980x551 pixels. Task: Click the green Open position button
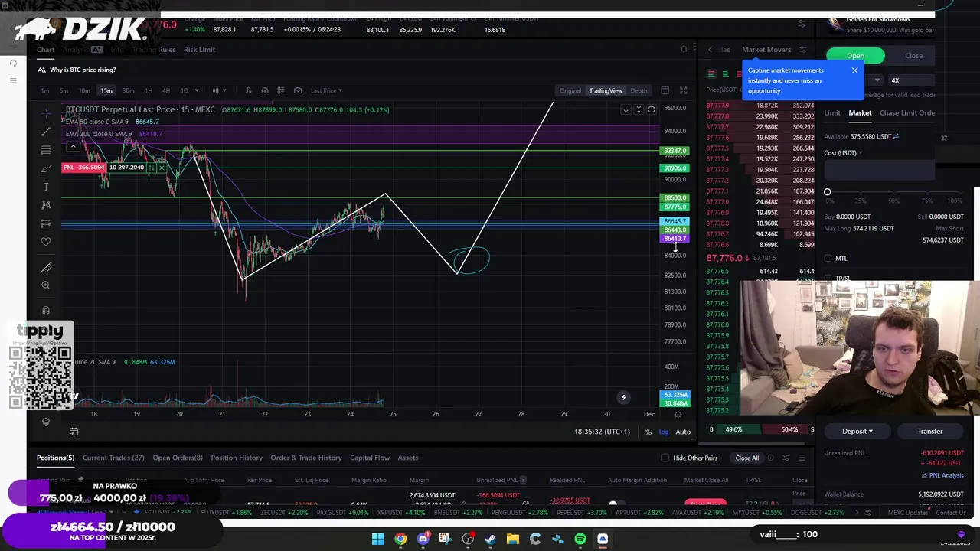click(x=855, y=56)
